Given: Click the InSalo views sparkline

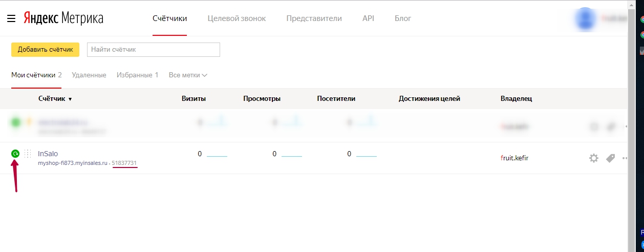Looking at the screenshot, I should (x=292, y=155).
